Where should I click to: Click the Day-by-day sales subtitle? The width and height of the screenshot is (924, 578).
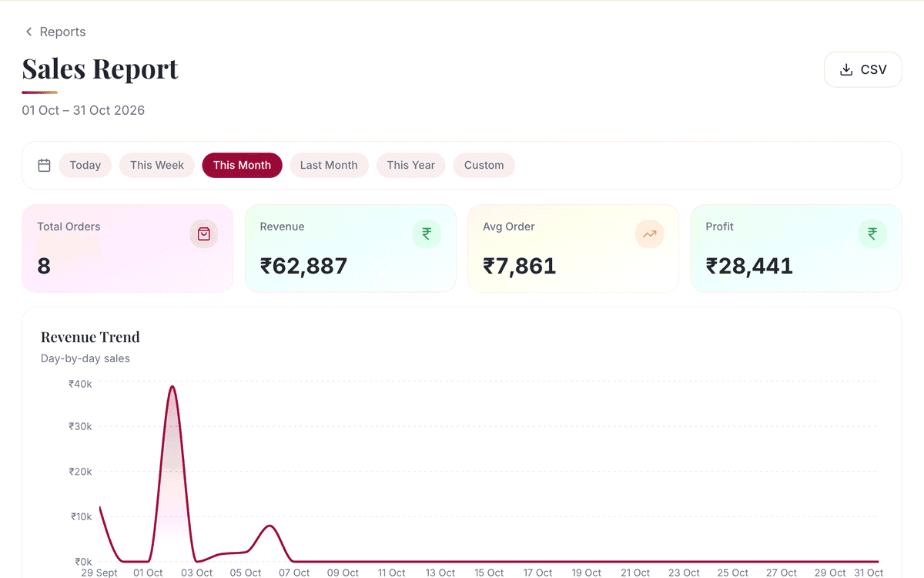(x=85, y=358)
